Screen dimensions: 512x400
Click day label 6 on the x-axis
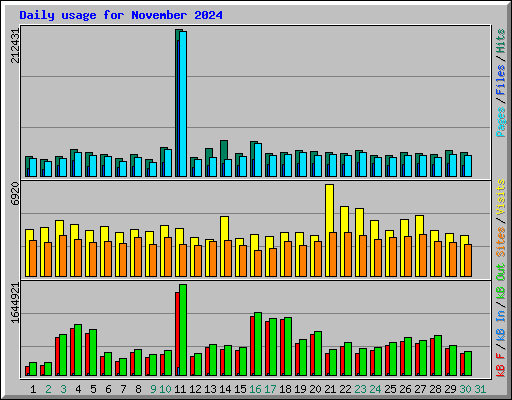[x=108, y=389]
